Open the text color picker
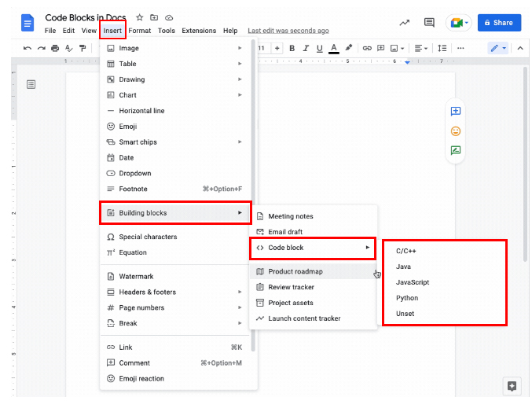This screenshot has width=532, height=401. point(334,49)
